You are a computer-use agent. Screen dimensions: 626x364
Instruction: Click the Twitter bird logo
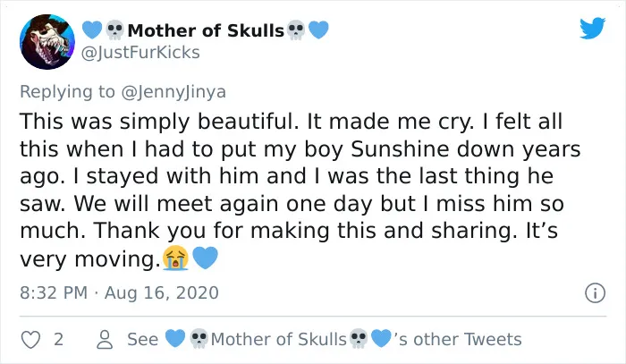point(592,28)
